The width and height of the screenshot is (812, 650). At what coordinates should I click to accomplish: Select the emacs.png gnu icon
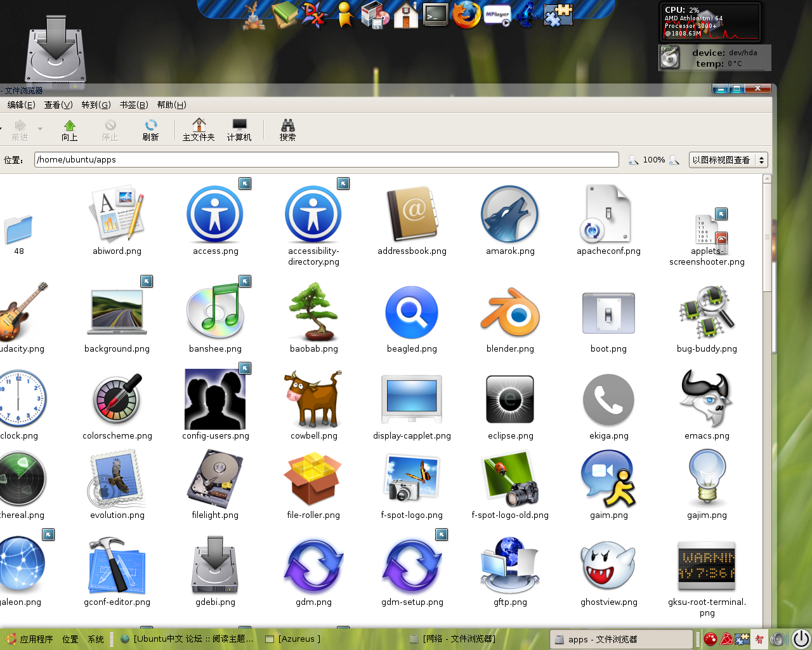pos(707,399)
